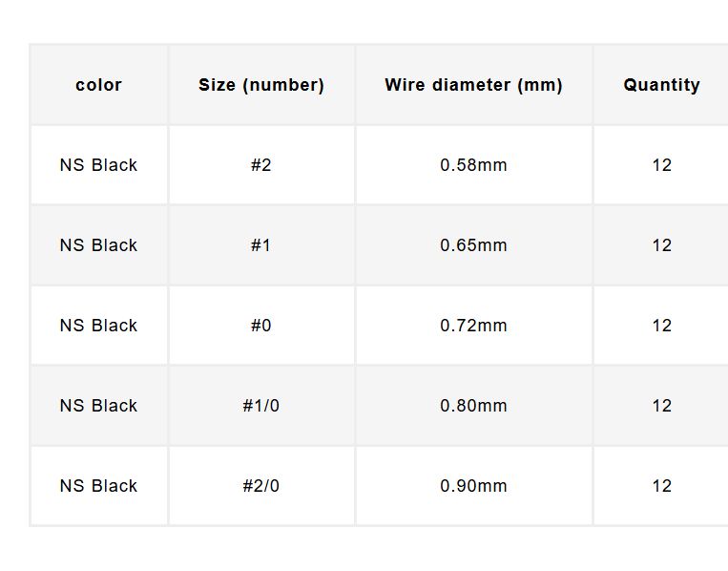Click the "Wire diameter (mm)" header cell
728x571 pixels.
(x=473, y=85)
